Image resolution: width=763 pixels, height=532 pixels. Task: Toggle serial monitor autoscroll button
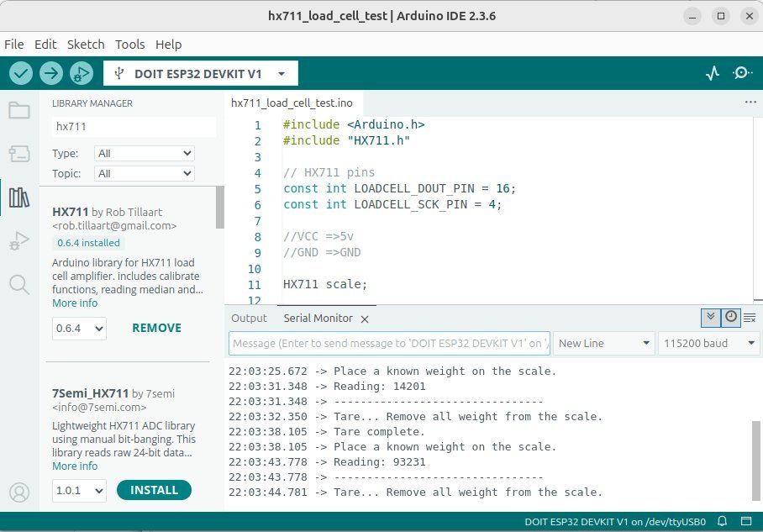pos(710,318)
